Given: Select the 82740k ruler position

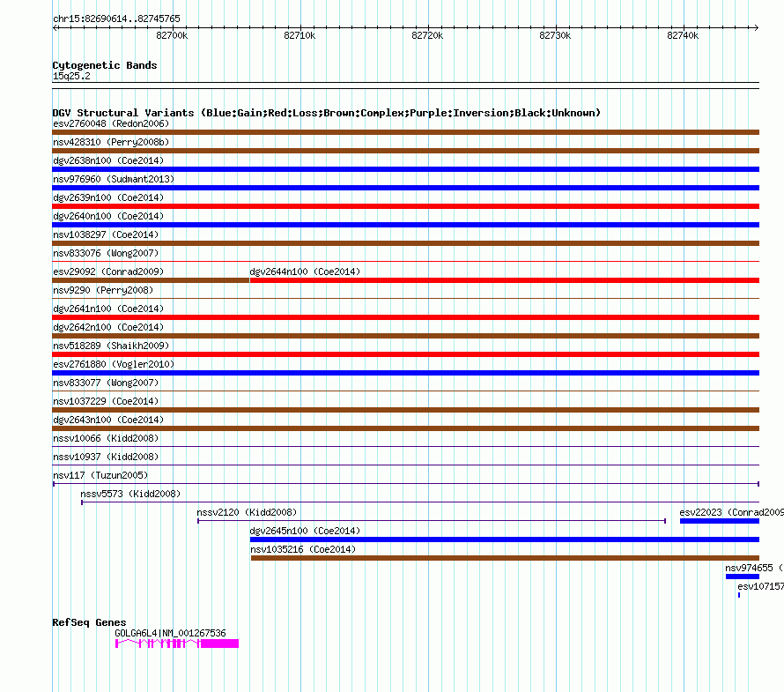Looking at the screenshot, I should [683, 35].
